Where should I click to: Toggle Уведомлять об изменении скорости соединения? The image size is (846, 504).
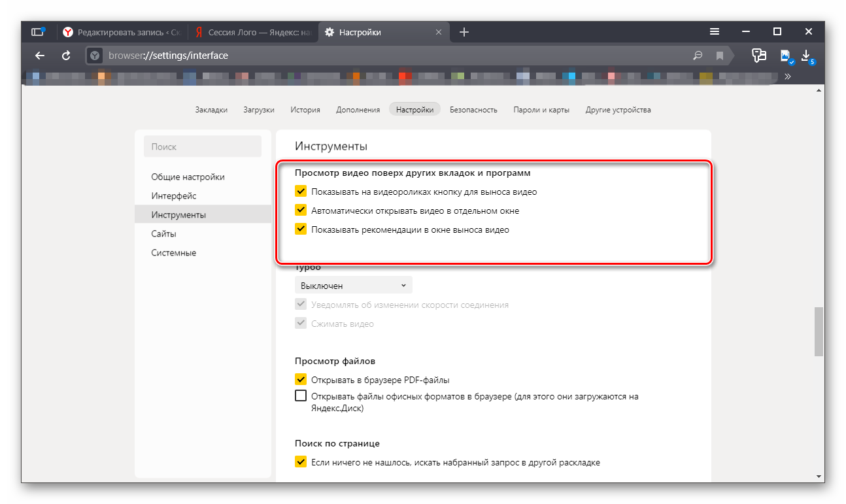[x=301, y=305]
